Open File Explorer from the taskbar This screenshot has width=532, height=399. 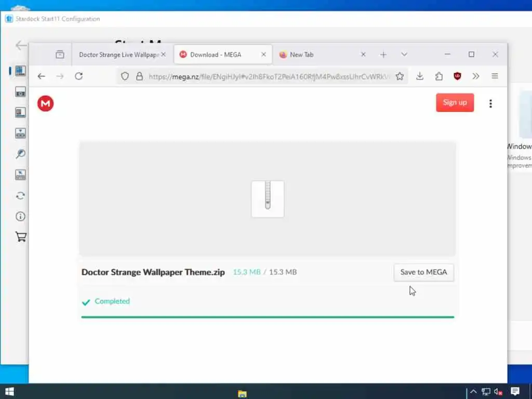tap(242, 394)
